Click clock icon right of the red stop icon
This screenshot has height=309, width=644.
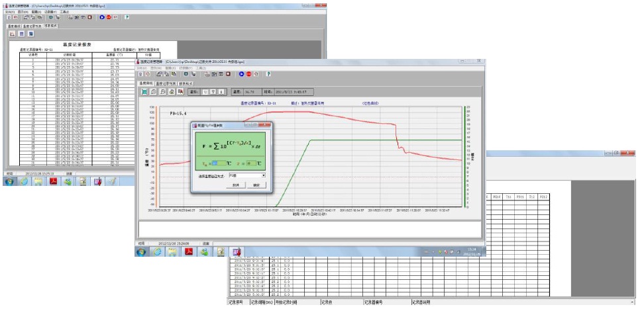256,74
